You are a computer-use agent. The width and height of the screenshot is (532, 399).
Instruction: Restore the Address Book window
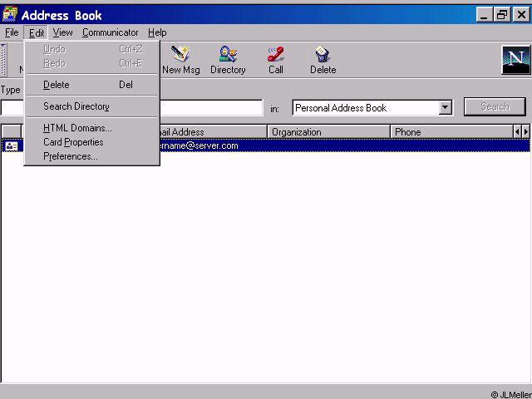click(502, 15)
